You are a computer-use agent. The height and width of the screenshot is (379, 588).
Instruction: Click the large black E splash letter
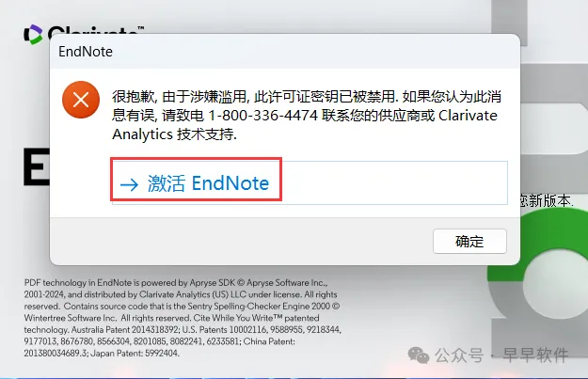click(37, 166)
